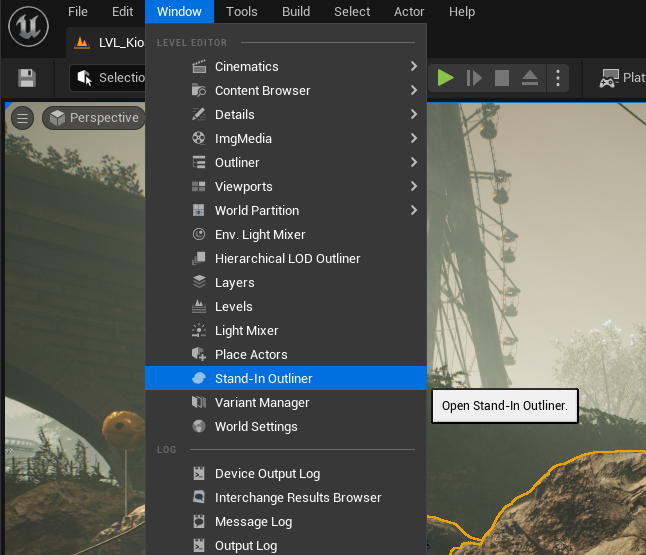
Task: Open play options three-dot menu
Action: [558, 78]
